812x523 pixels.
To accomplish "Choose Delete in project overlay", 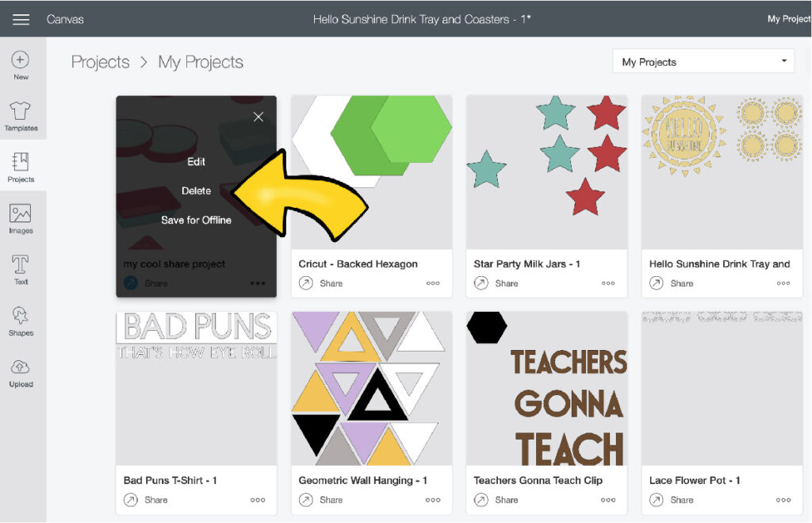I will [197, 190].
